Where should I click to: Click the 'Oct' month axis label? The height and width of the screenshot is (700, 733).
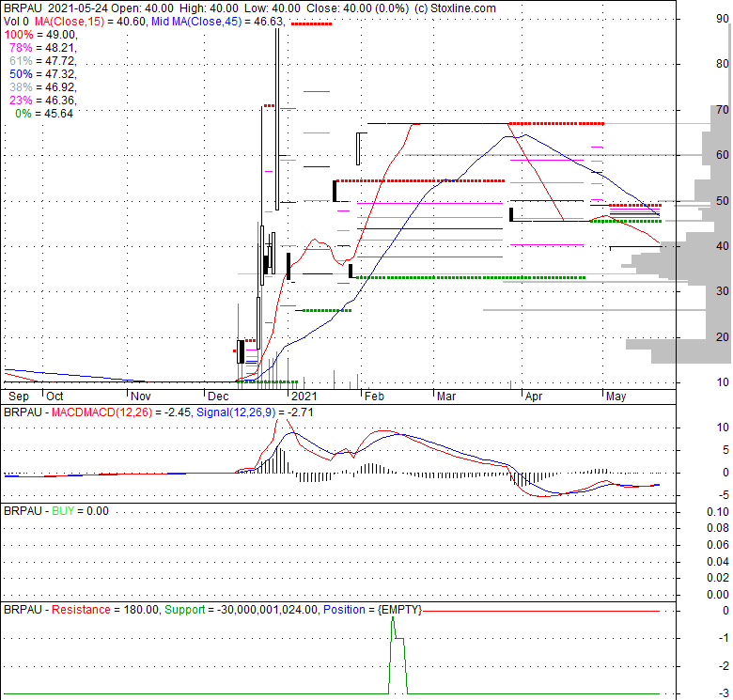point(55,397)
